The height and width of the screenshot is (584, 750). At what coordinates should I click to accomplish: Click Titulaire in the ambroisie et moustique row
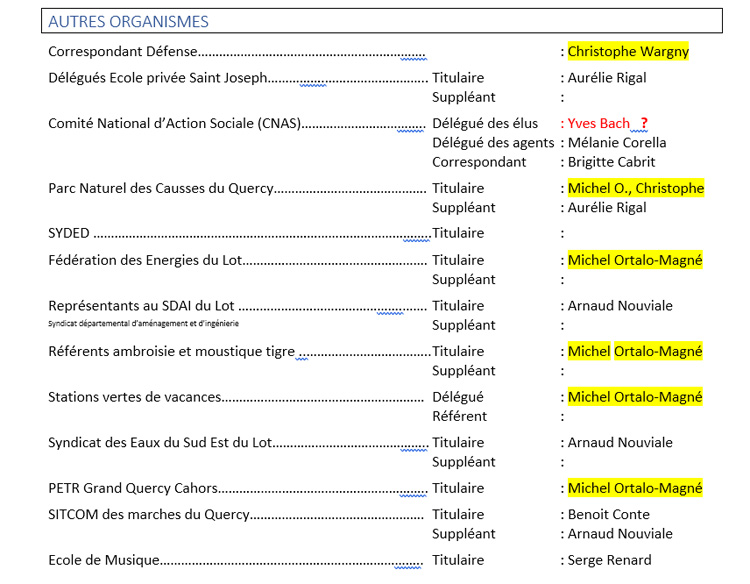pos(458,352)
